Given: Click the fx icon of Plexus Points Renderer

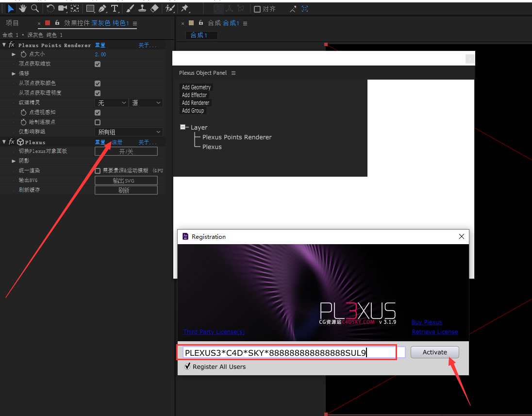Looking at the screenshot, I should (x=12, y=45).
